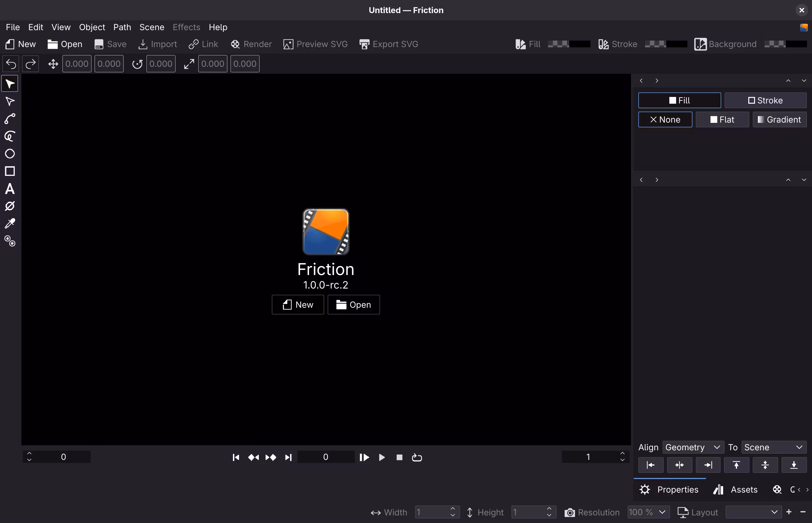
Task: Select the rectangle drawing tool
Action: click(10, 172)
